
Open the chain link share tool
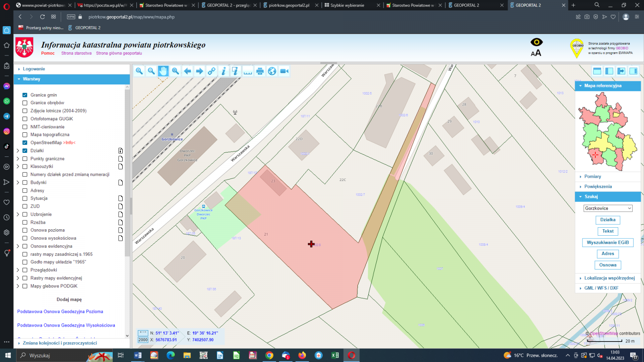[x=212, y=71]
